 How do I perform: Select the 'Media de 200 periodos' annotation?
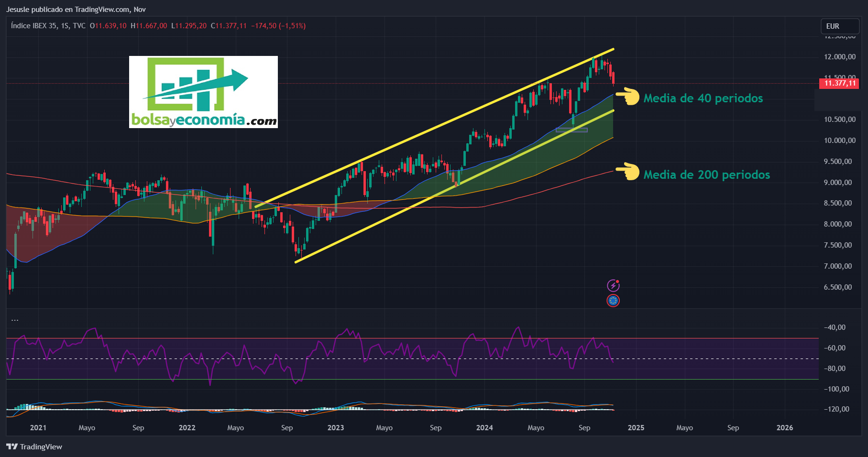[707, 174]
